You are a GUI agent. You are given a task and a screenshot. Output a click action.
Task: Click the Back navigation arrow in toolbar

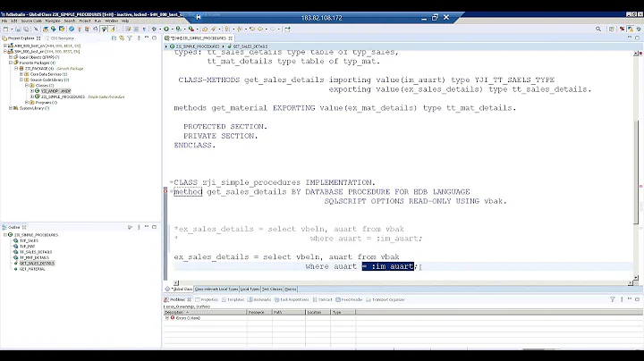click(259, 29)
